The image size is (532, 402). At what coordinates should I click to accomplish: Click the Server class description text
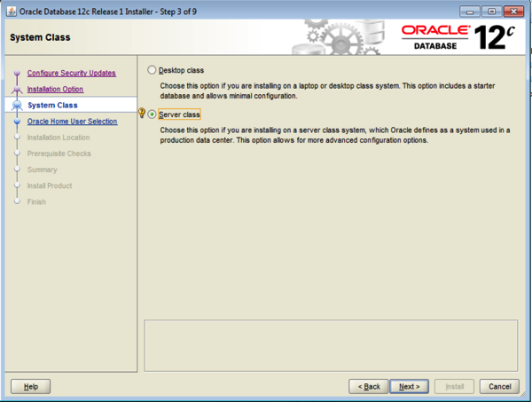click(335, 135)
